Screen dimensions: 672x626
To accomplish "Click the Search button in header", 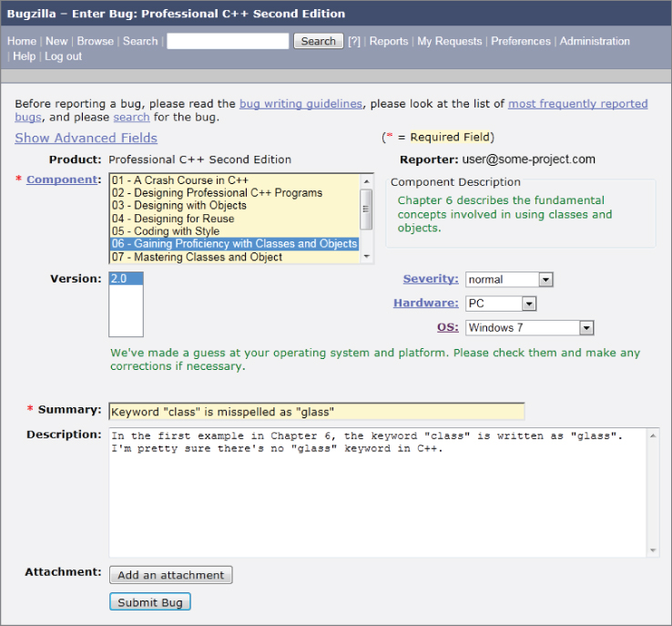I will (x=318, y=41).
